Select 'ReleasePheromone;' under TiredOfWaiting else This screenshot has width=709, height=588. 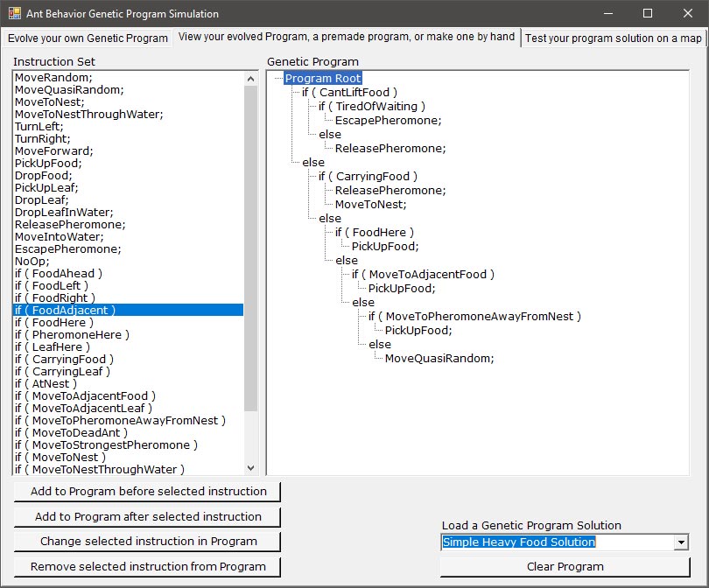click(x=390, y=148)
